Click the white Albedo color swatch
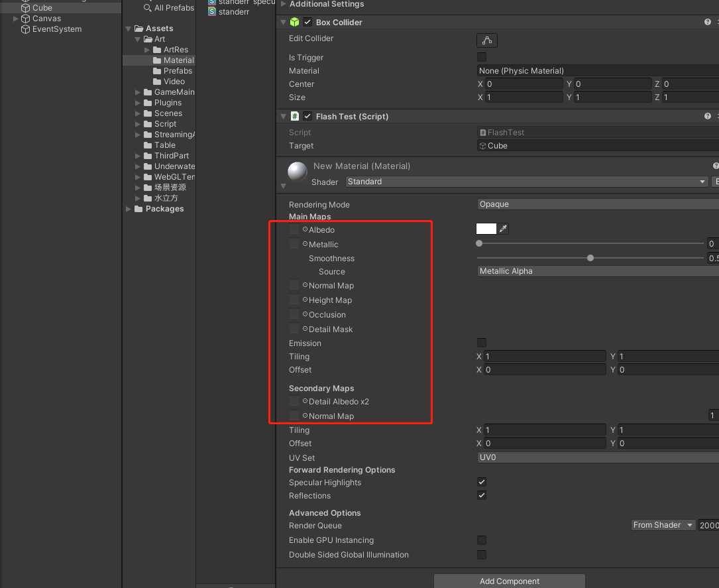 pyautogui.click(x=486, y=229)
